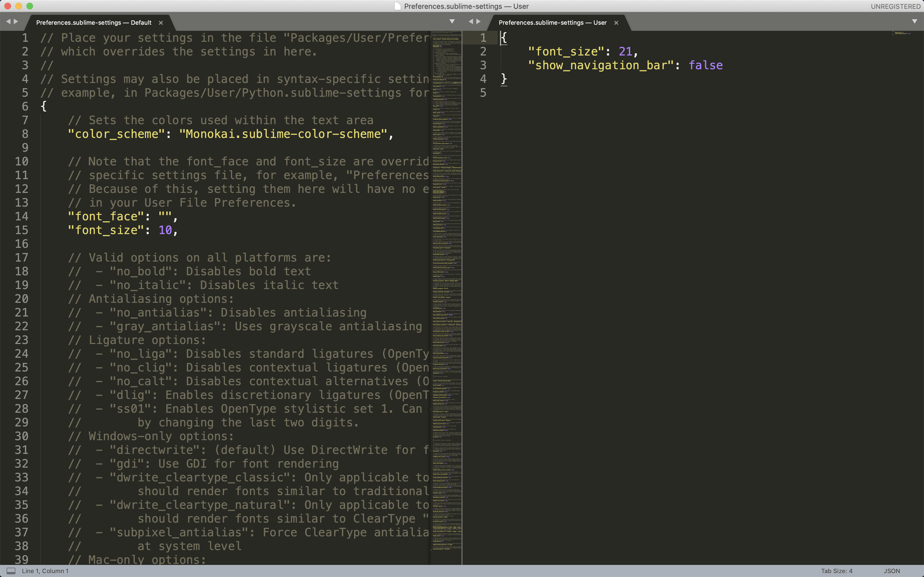The width and height of the screenshot is (924, 577).
Task: Select Preferences.sublime-settings — User tab
Action: tap(552, 23)
